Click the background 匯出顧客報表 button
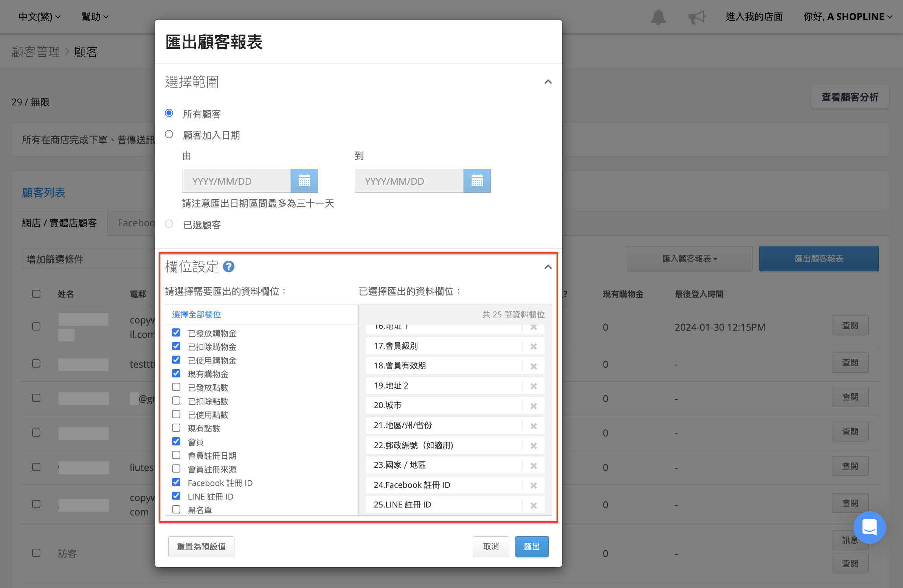The image size is (903, 588). click(819, 258)
